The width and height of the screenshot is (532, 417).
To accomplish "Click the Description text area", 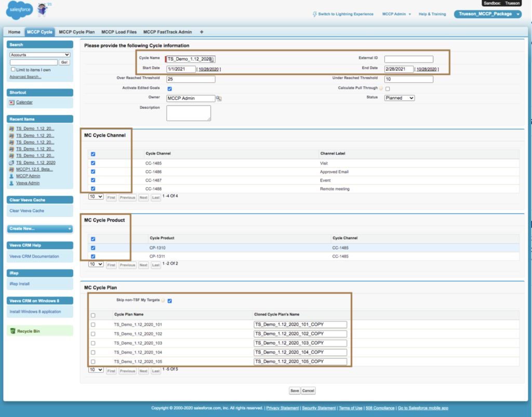I will tap(188, 113).
